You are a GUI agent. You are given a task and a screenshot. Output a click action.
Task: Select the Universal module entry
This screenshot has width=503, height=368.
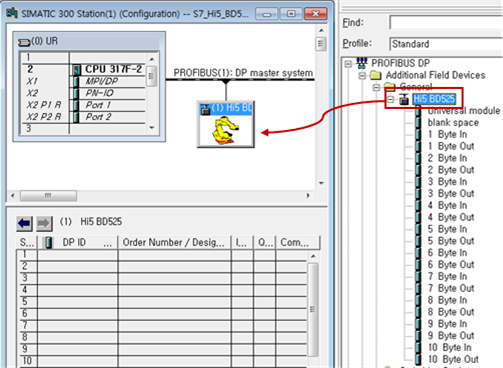tap(464, 111)
